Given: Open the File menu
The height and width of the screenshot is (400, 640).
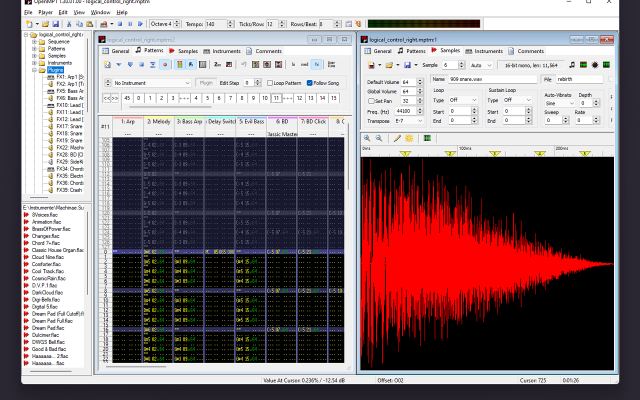Looking at the screenshot, I should pos(28,12).
